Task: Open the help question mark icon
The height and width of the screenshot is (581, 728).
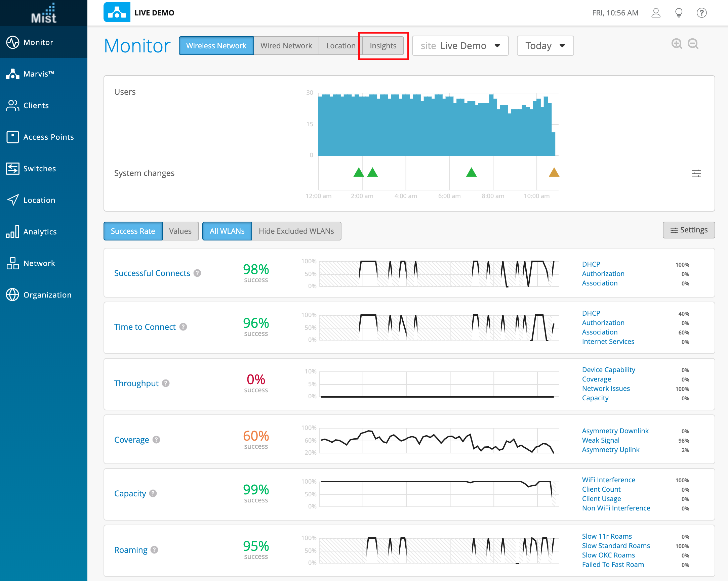Action: point(702,13)
